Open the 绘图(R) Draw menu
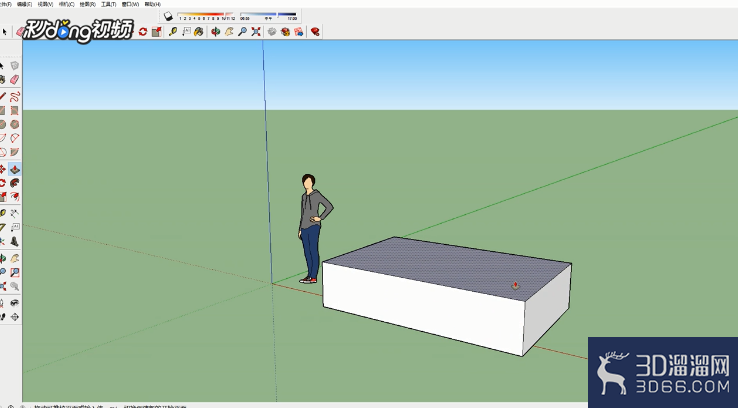 click(88, 4)
